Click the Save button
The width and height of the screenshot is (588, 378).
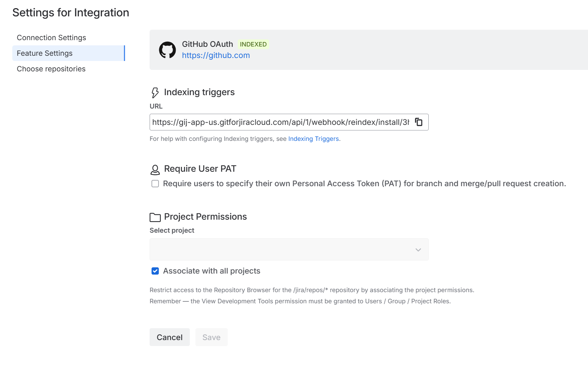pyautogui.click(x=211, y=337)
